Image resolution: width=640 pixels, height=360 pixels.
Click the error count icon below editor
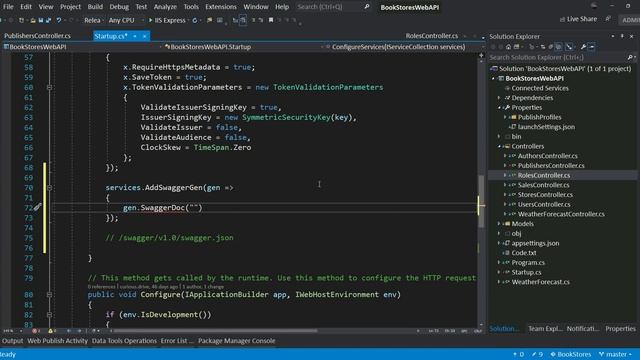click(35, 331)
